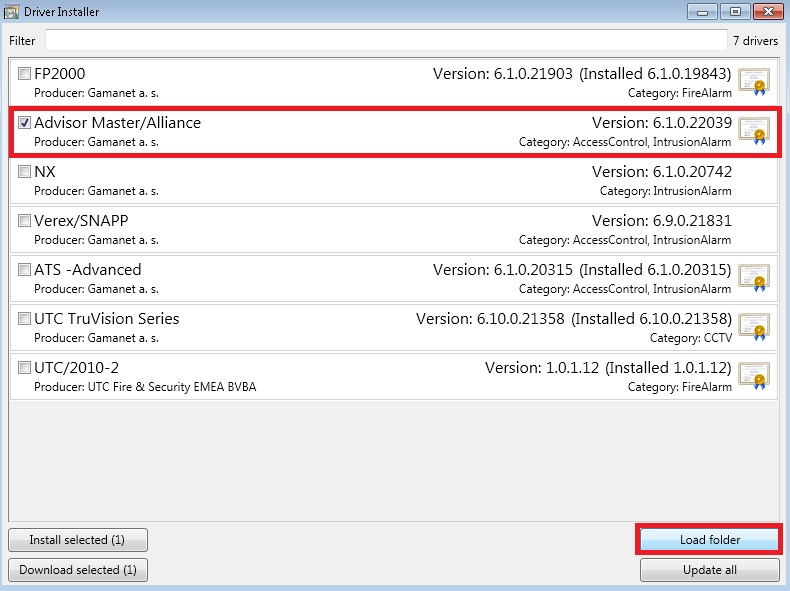Select the UTC TruVision Series driver name

click(107, 318)
